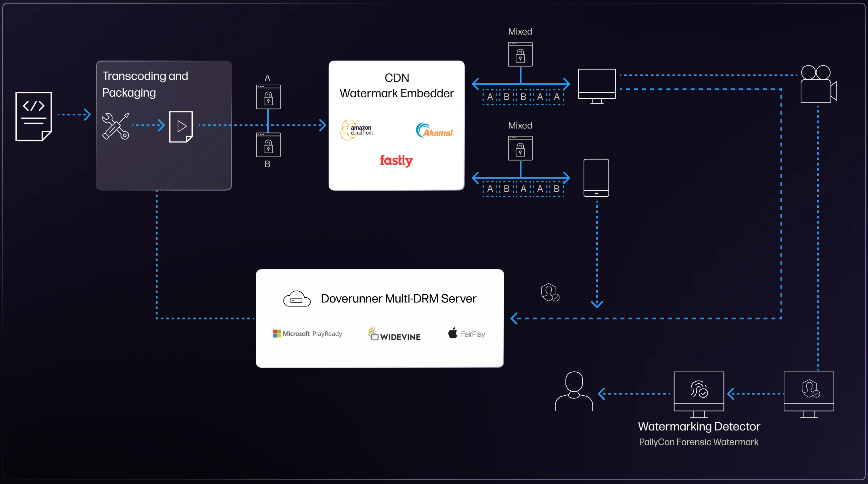This screenshot has height=484, width=868.
Task: Click the locked package labeled A
Action: (x=268, y=97)
